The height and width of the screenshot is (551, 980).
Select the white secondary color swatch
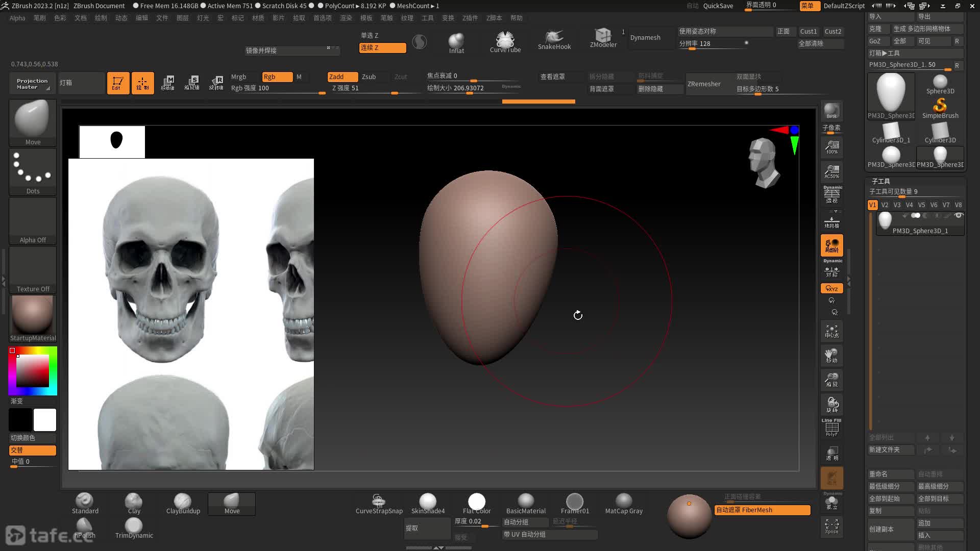pos(45,420)
